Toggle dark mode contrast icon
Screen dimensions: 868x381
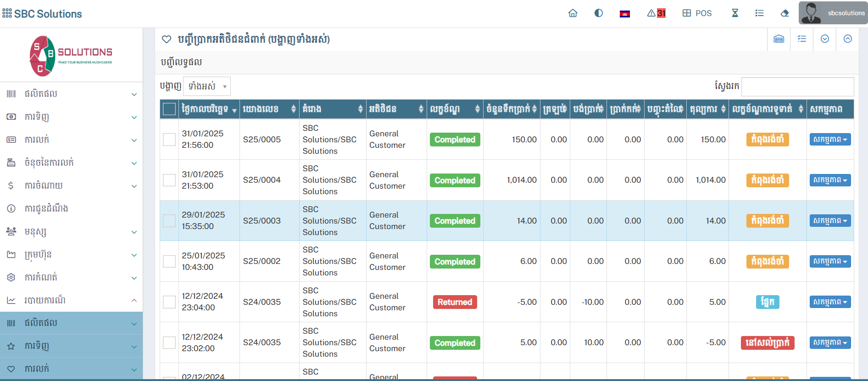(598, 13)
